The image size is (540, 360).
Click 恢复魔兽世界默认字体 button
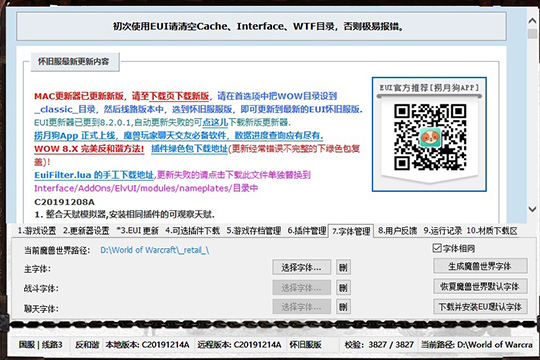pyautogui.click(x=480, y=286)
